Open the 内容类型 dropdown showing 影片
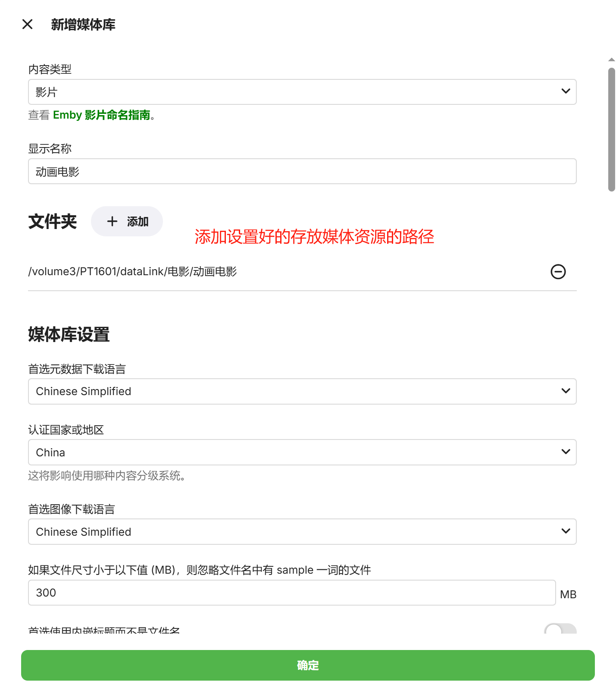 click(x=293, y=92)
